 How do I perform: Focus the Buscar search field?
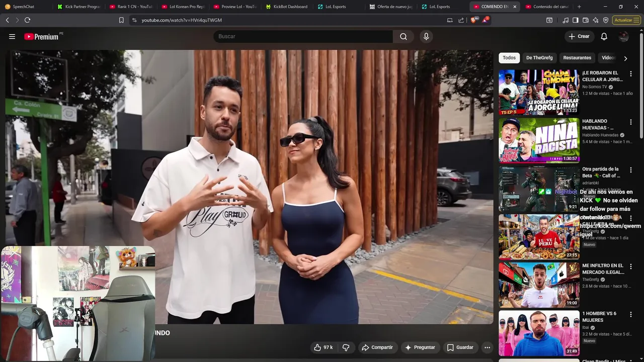click(303, 37)
